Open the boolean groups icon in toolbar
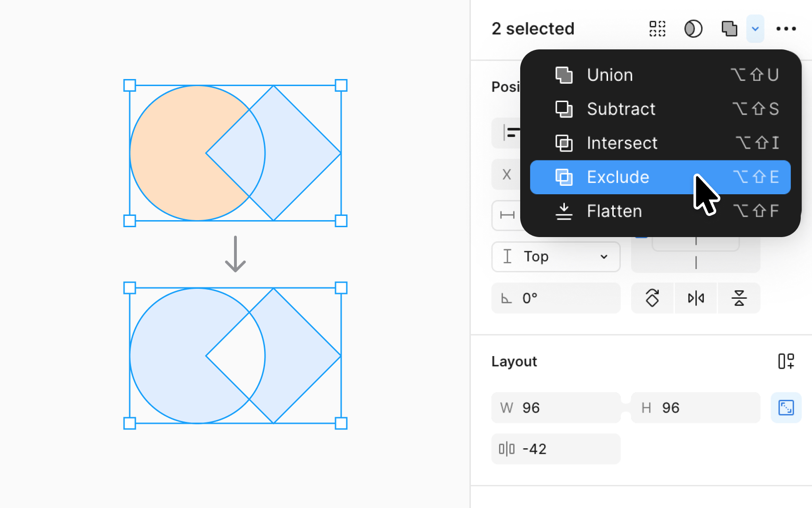Viewport: 812px width, 508px height. coord(729,29)
